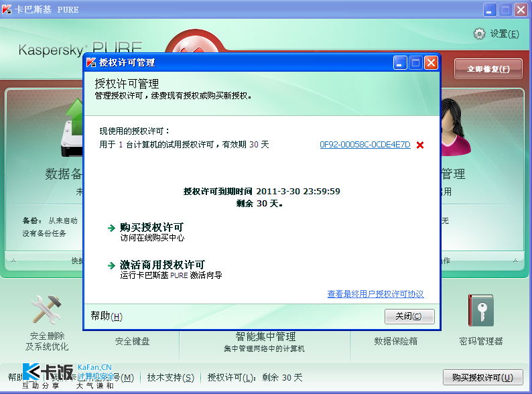Screen dimensions: 532x394
Task: Click the Kaspersky icon in main window title bar
Action: [7, 9]
